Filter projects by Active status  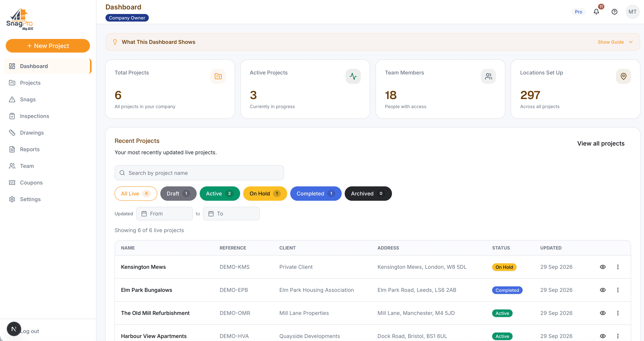pyautogui.click(x=220, y=194)
